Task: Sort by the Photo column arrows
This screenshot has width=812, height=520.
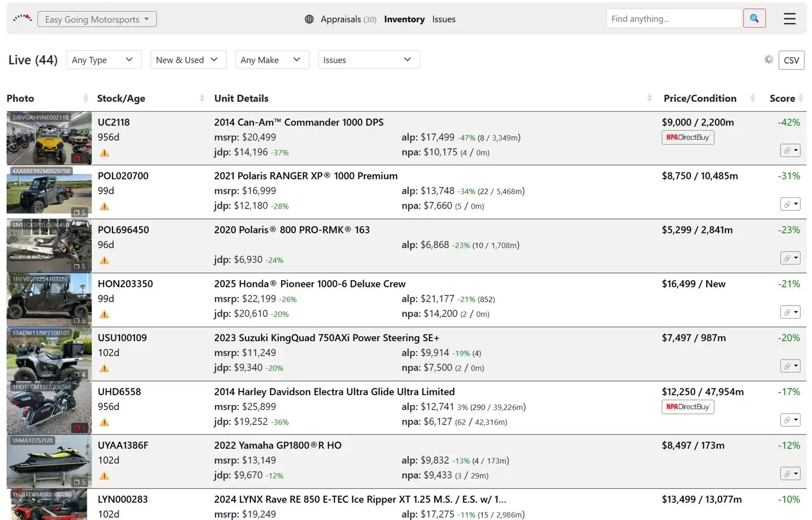Action: (x=85, y=98)
